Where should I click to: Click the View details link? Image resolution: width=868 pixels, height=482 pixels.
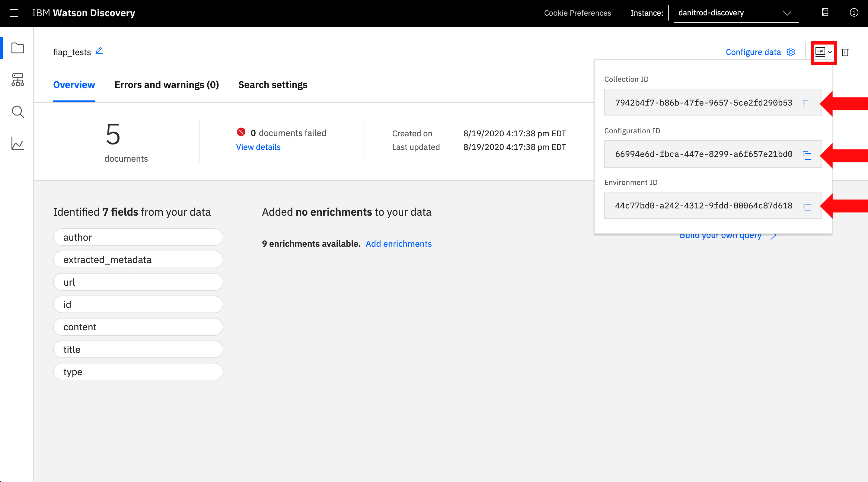[258, 147]
